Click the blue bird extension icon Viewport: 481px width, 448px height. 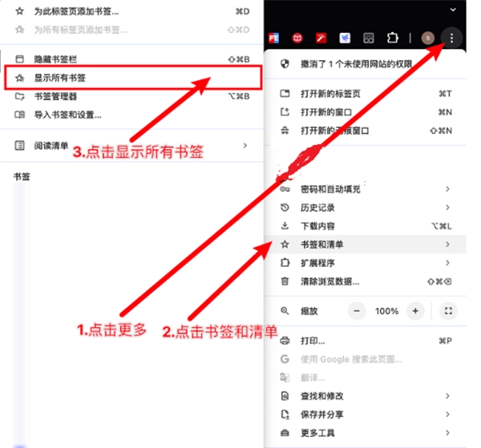click(345, 38)
